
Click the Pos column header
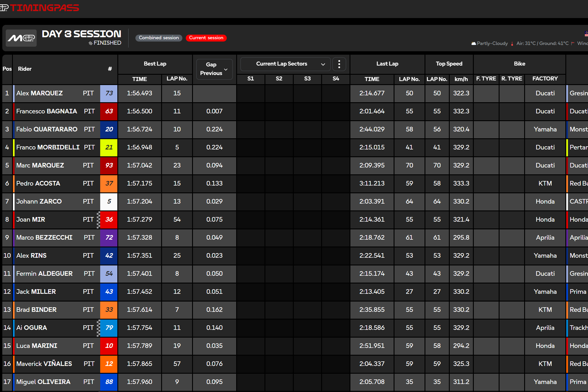pyautogui.click(x=7, y=69)
